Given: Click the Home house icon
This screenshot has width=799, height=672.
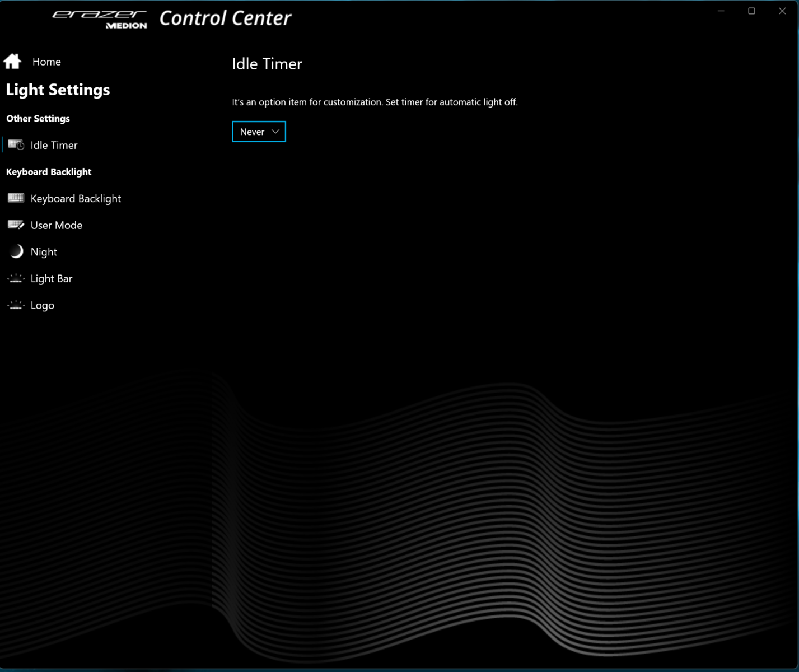Looking at the screenshot, I should pyautogui.click(x=12, y=61).
